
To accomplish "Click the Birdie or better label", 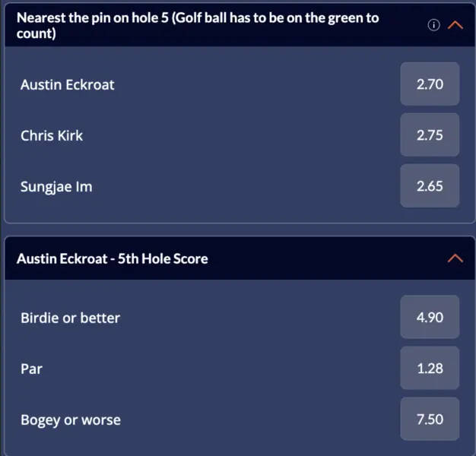I will (71, 318).
